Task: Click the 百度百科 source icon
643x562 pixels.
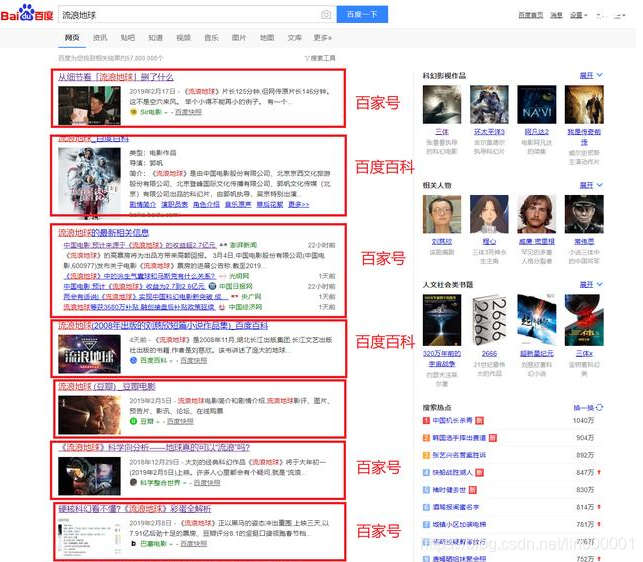Action: [x=133, y=360]
